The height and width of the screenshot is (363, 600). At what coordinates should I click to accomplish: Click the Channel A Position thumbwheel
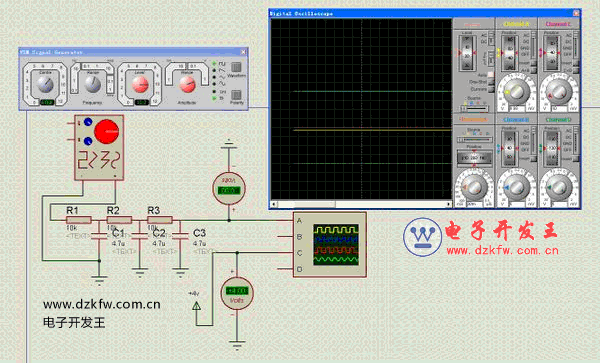(x=510, y=52)
